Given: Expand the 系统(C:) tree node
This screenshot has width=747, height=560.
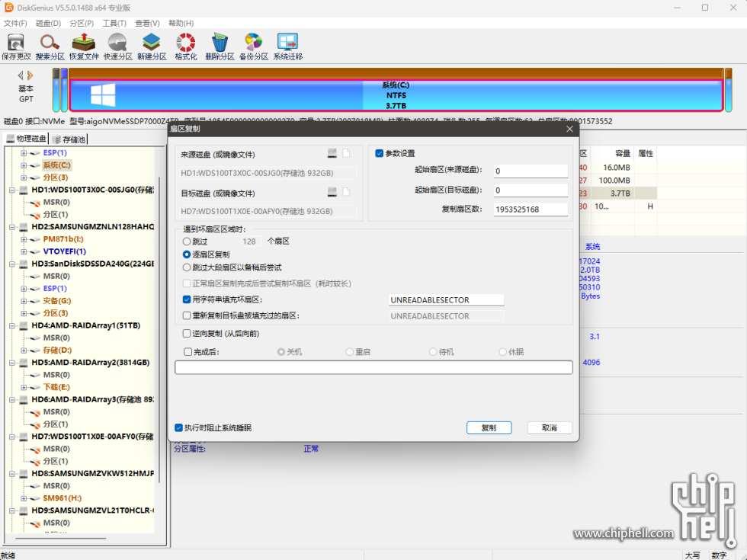Looking at the screenshot, I should [24, 165].
